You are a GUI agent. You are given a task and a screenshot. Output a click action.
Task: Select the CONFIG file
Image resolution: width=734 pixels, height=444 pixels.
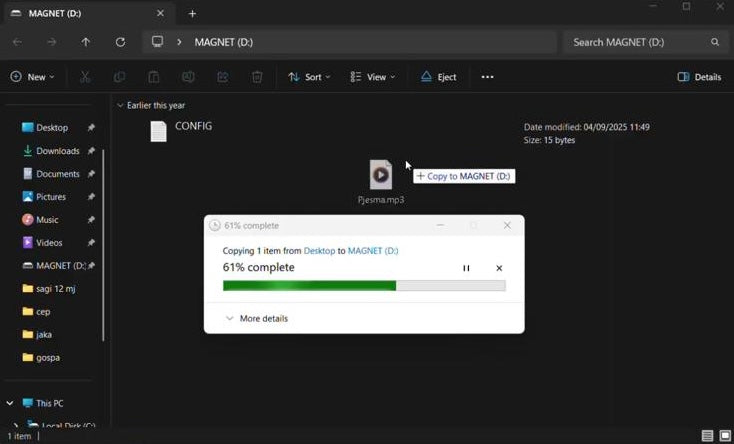coord(181,130)
